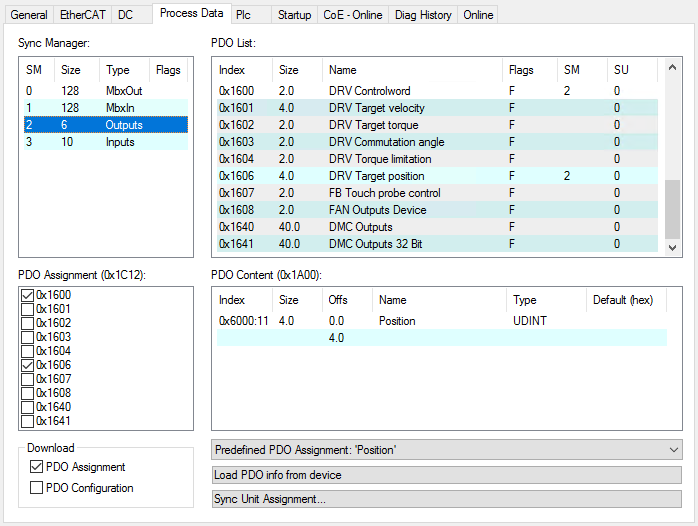Select PDO DRV Target velocity row
This screenshot has height=526, width=698.
pos(438,108)
